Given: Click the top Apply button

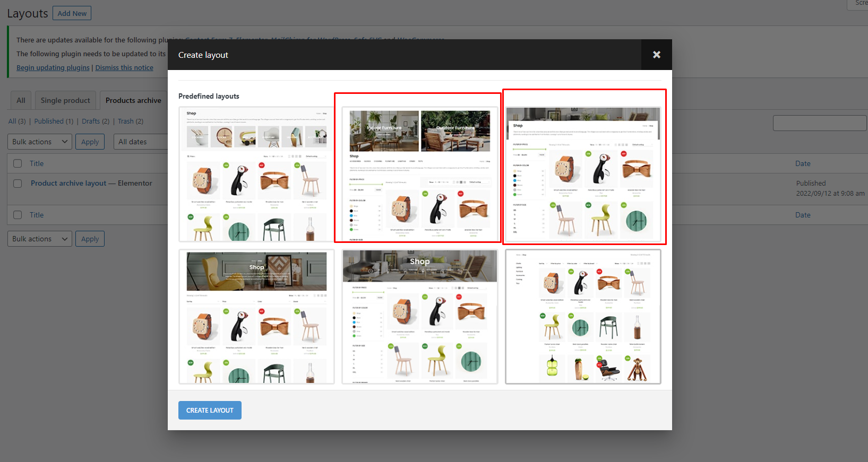Looking at the screenshot, I should tap(90, 142).
